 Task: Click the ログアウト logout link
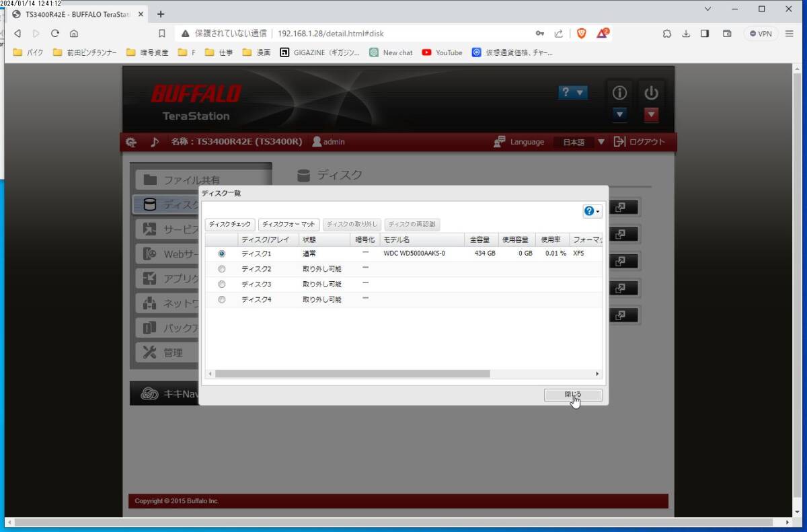[639, 142]
